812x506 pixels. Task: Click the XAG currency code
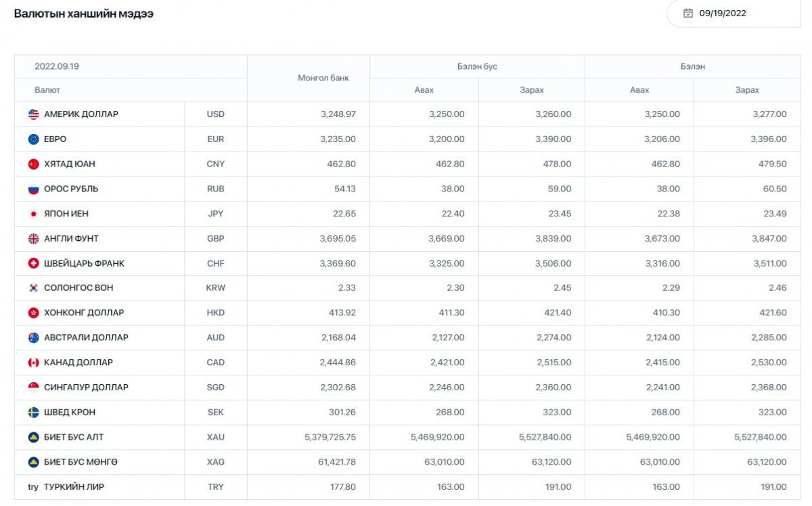[215, 462]
